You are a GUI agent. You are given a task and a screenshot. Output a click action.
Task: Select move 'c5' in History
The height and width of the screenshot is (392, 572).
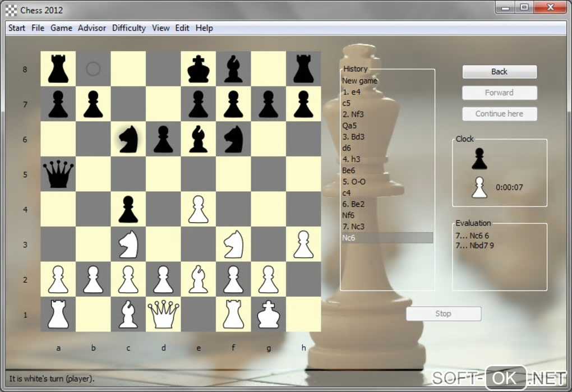coord(387,103)
